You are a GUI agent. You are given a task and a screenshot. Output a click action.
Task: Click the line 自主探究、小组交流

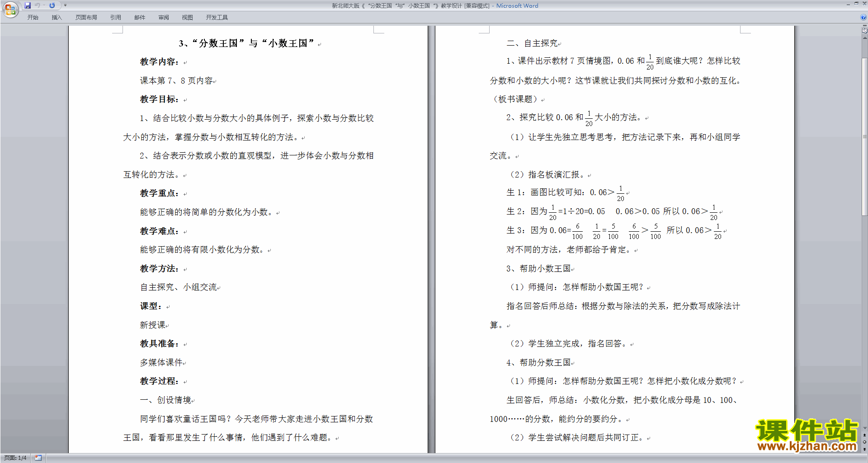click(178, 287)
